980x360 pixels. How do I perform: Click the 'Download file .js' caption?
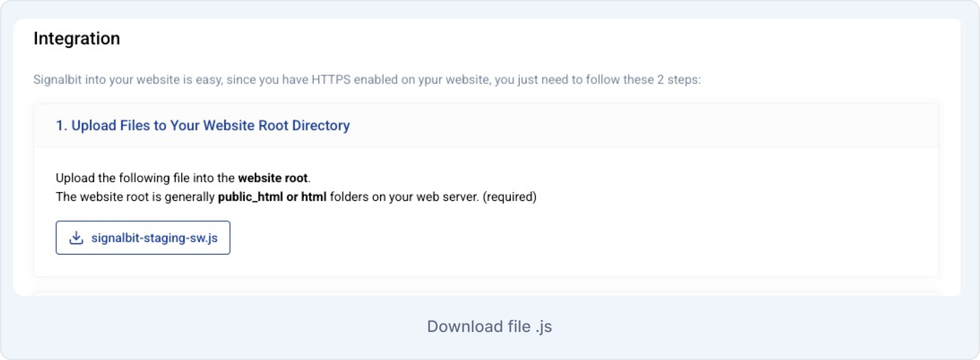(489, 327)
